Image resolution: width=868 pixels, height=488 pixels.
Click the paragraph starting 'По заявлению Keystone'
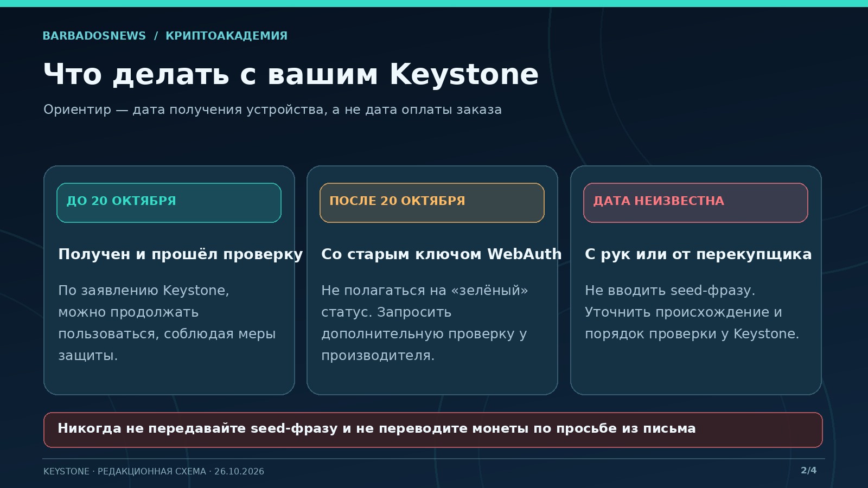coord(167,323)
